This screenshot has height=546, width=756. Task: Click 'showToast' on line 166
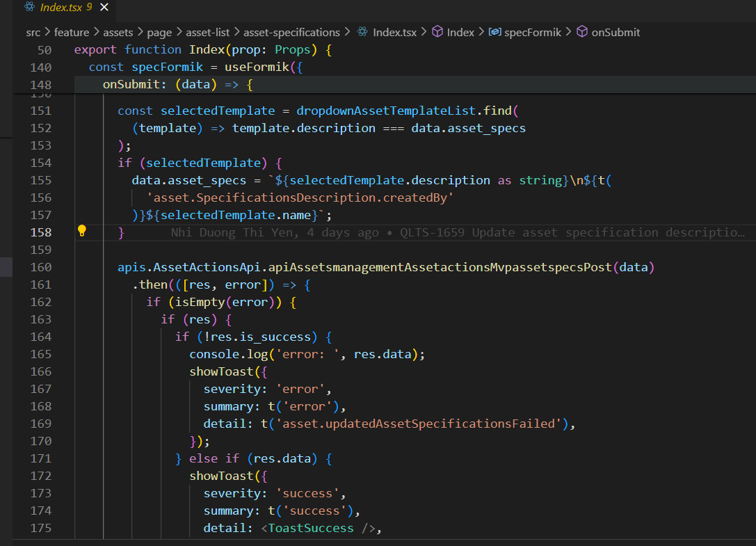click(221, 371)
